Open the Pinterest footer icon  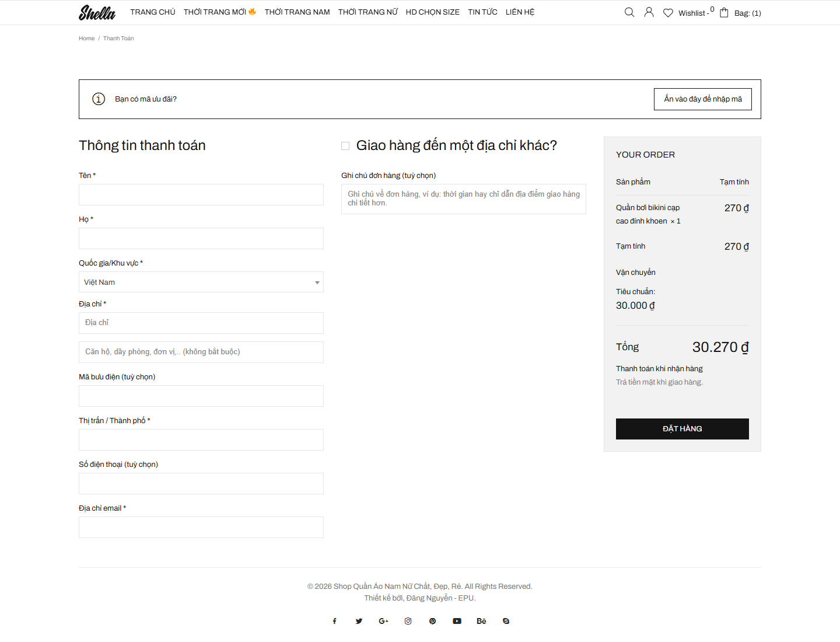432,621
